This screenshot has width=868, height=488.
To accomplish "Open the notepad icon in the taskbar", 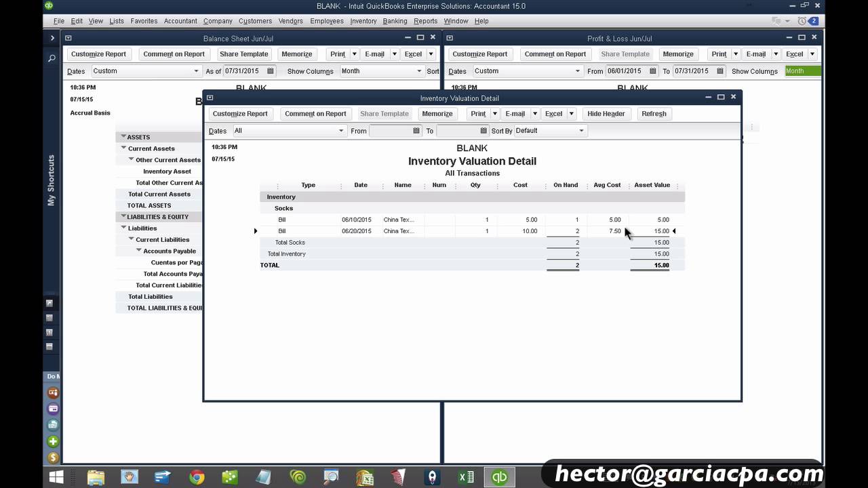I will point(264,477).
